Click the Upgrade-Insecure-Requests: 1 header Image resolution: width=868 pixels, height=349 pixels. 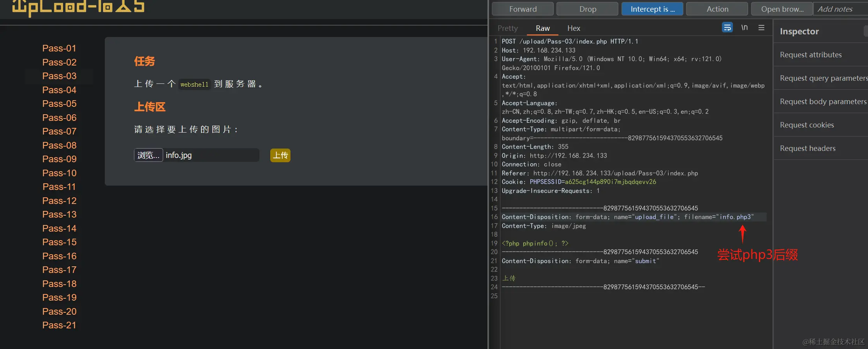click(551, 191)
